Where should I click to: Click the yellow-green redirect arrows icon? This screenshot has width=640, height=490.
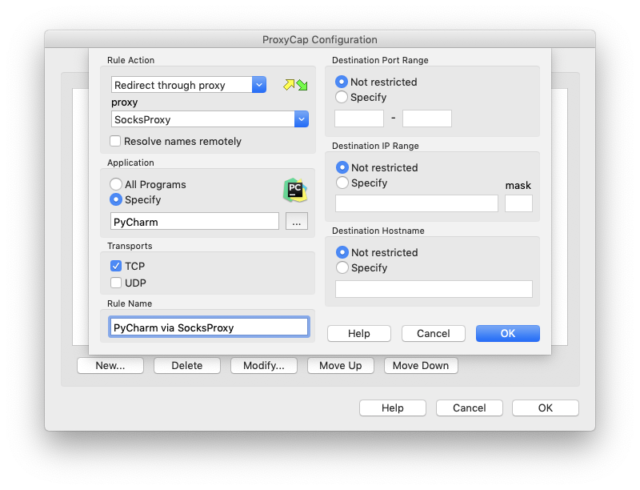click(296, 85)
